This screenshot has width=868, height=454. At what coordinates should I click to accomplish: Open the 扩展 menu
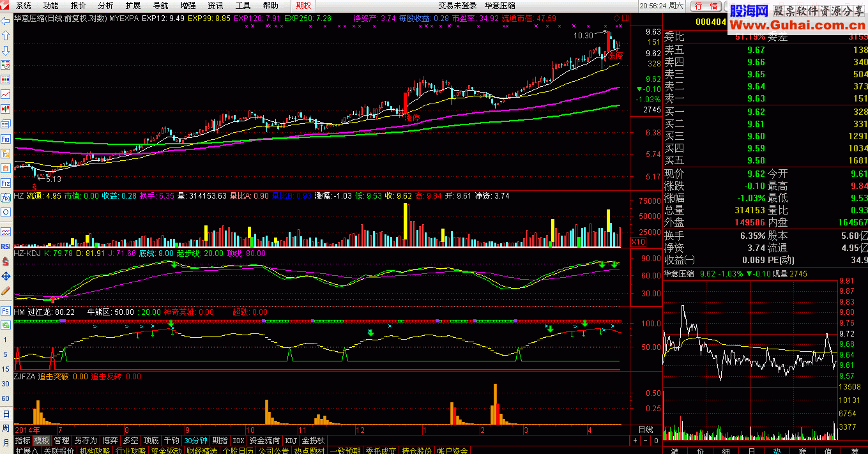click(x=133, y=5)
